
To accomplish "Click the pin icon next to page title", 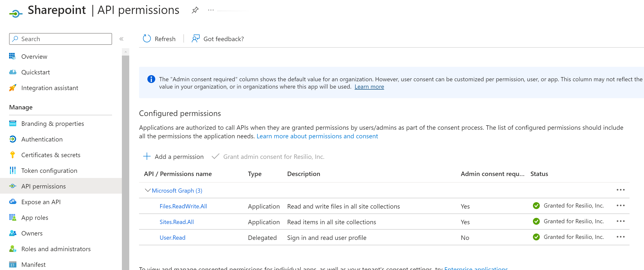I will [x=195, y=10].
